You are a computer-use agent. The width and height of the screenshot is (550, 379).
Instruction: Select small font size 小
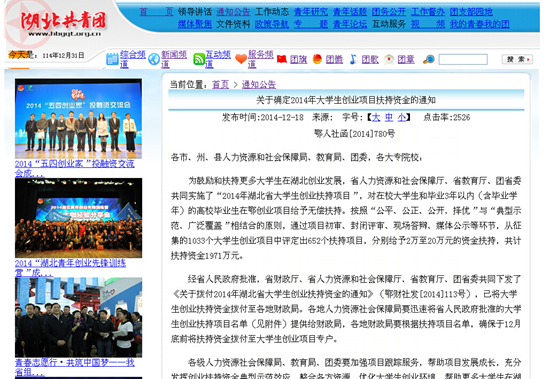402,117
